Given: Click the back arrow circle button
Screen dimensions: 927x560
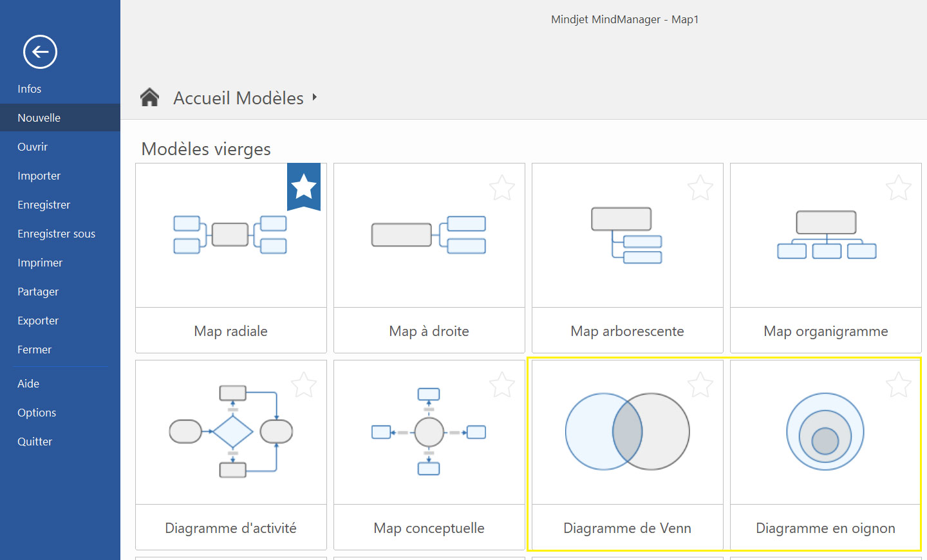Looking at the screenshot, I should click(x=40, y=51).
